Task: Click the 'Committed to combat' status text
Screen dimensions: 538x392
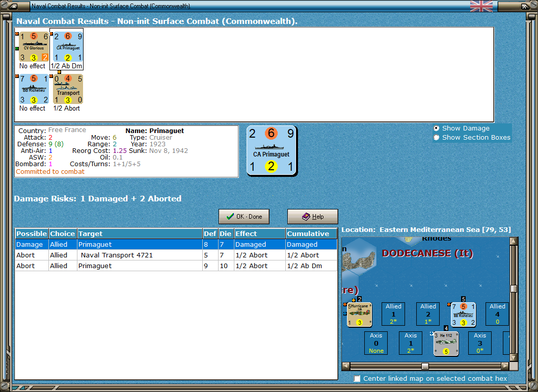Action: pos(50,172)
